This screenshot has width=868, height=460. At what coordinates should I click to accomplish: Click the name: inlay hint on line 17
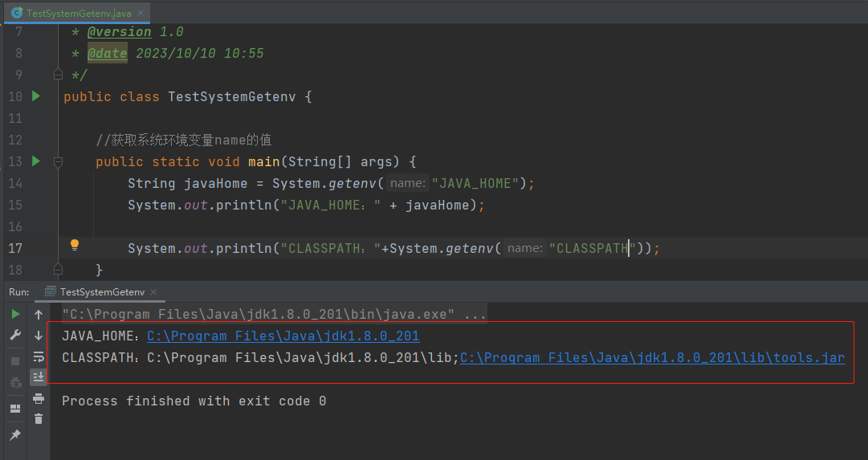click(x=525, y=248)
